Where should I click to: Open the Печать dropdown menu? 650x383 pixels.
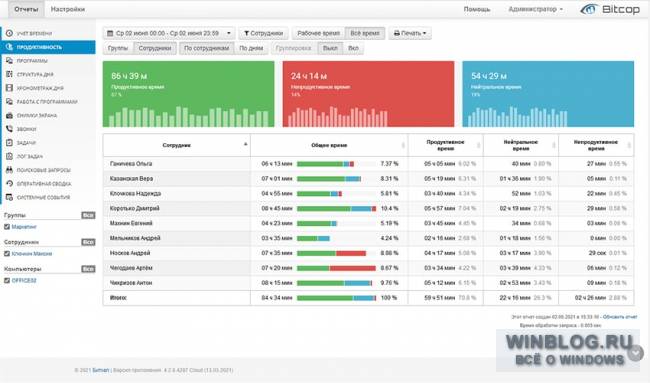(x=410, y=33)
